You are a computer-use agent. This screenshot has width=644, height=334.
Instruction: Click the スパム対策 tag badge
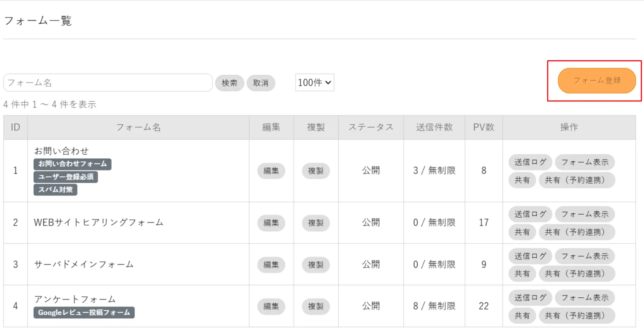pos(56,190)
